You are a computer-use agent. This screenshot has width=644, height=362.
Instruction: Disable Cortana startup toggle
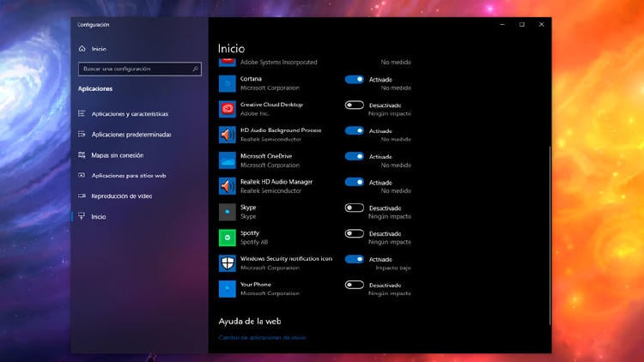354,79
